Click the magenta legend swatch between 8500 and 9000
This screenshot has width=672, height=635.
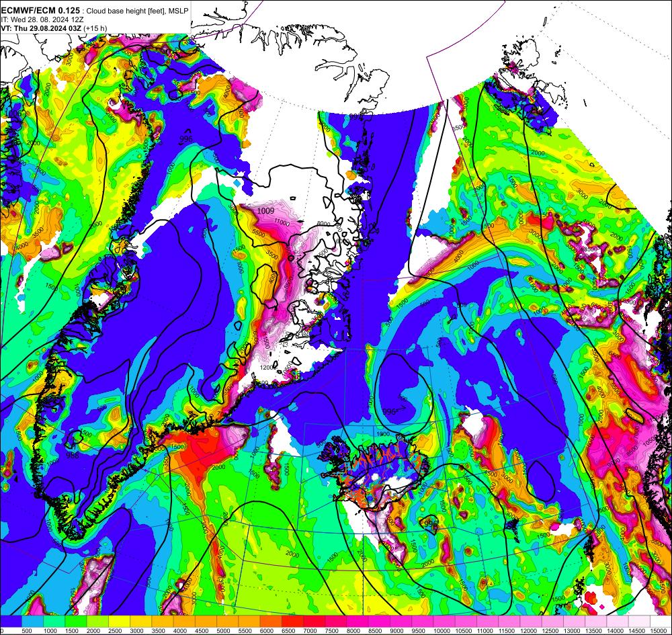point(379,622)
